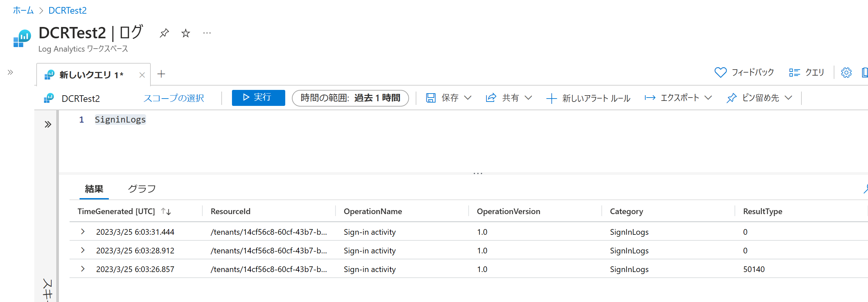This screenshot has width=868, height=302.
Task: Open the クエリ list panel
Action: click(x=806, y=73)
